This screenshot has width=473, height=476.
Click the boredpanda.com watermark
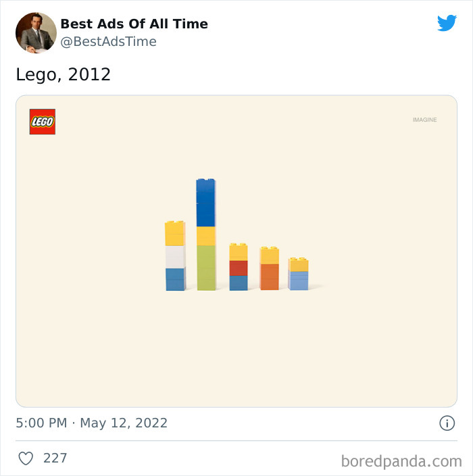[x=401, y=462]
